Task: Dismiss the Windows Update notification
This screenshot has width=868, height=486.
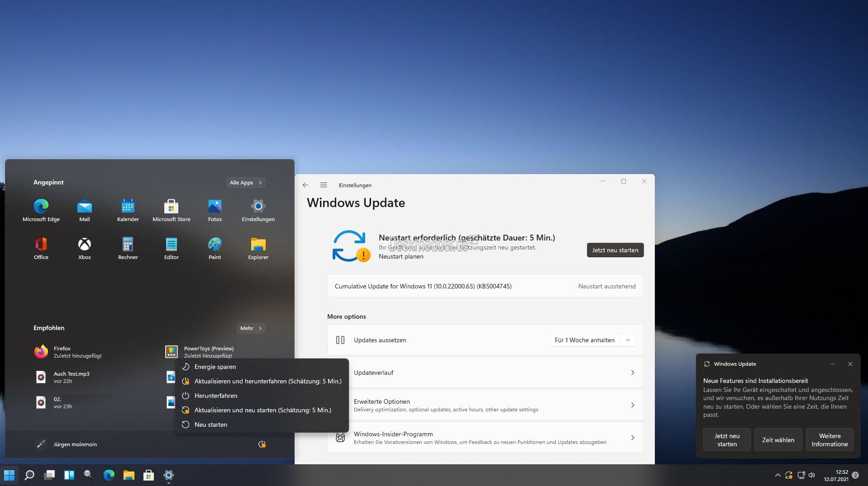Action: [850, 364]
